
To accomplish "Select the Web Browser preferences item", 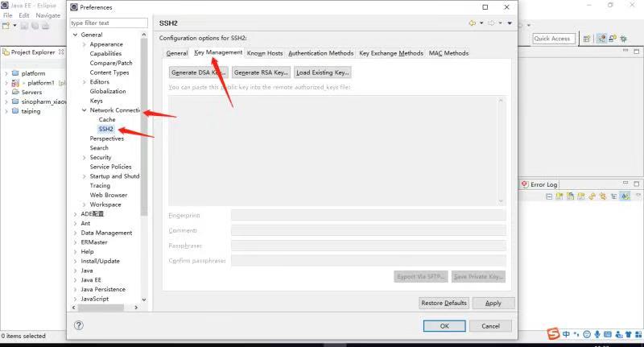I will (109, 195).
